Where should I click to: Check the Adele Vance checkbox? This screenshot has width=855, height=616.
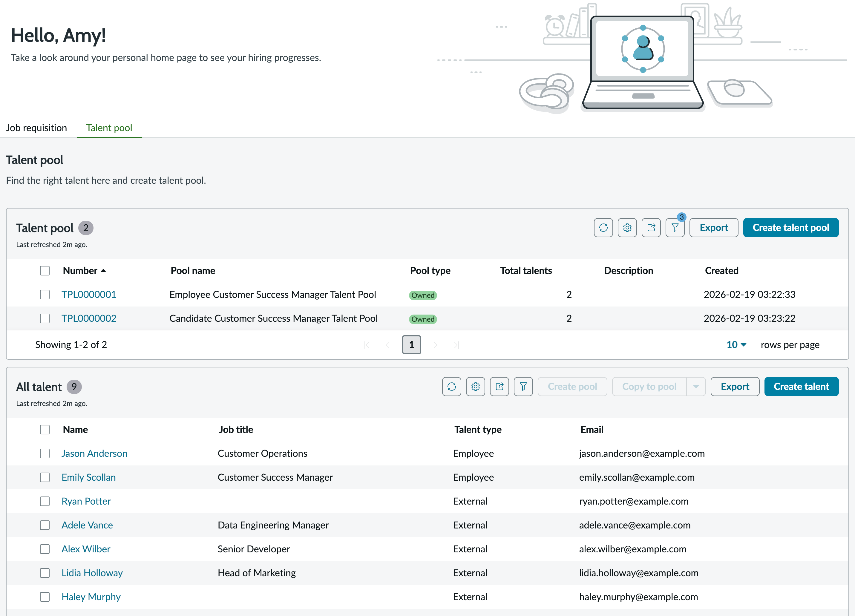point(45,525)
